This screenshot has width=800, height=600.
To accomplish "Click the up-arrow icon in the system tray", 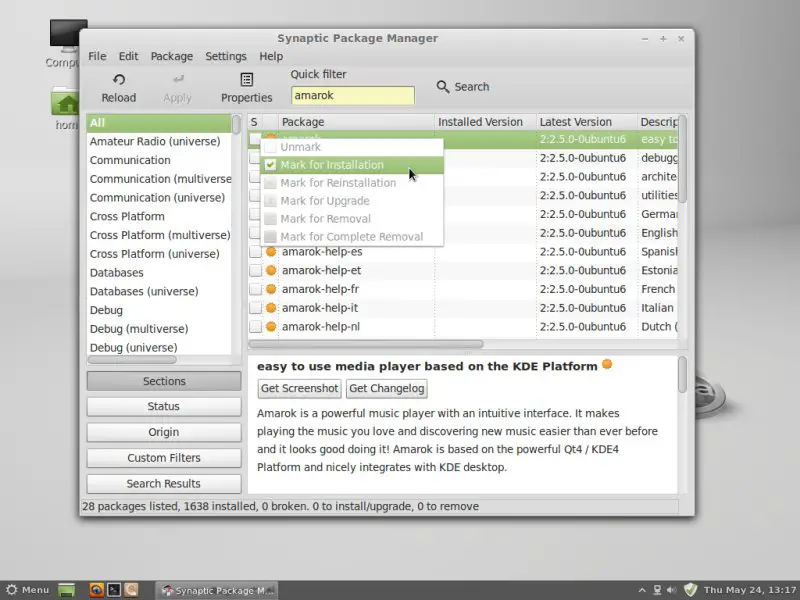I will pos(642,590).
